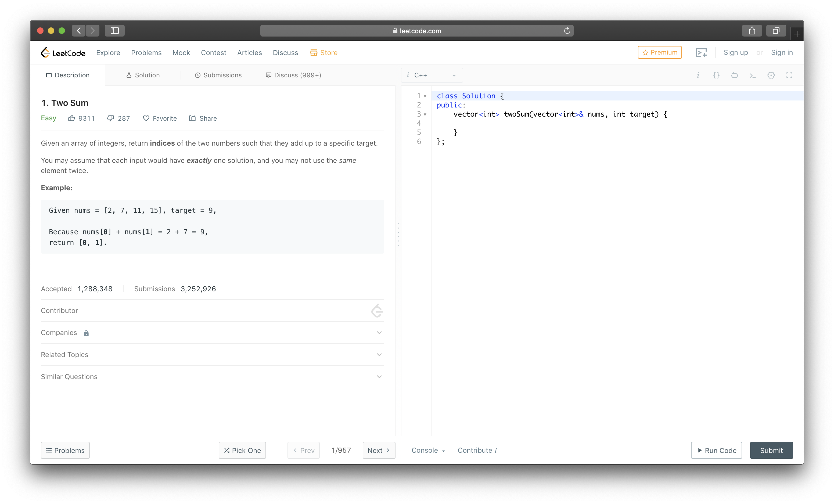The image size is (834, 504).
Task: Click the curly braces format icon
Action: click(x=716, y=75)
